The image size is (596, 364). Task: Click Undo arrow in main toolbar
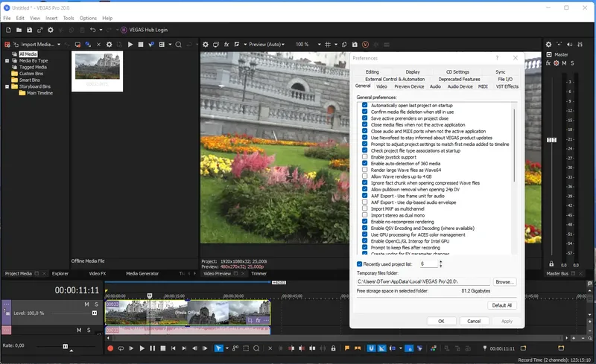pyautogui.click(x=93, y=30)
